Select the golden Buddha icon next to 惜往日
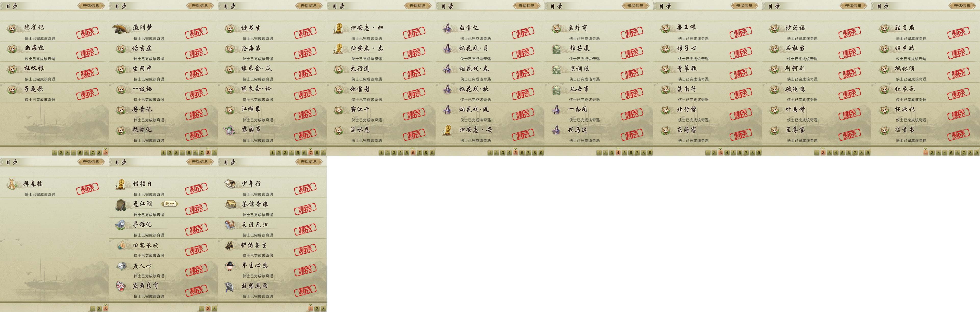The height and width of the screenshot is (312, 980). (x=121, y=184)
